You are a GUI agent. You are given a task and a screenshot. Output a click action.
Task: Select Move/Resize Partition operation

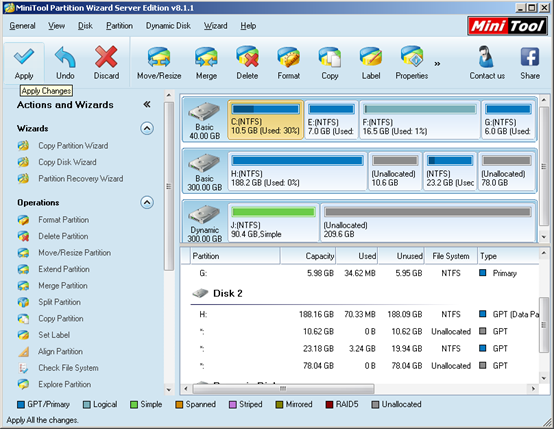pos(64,253)
